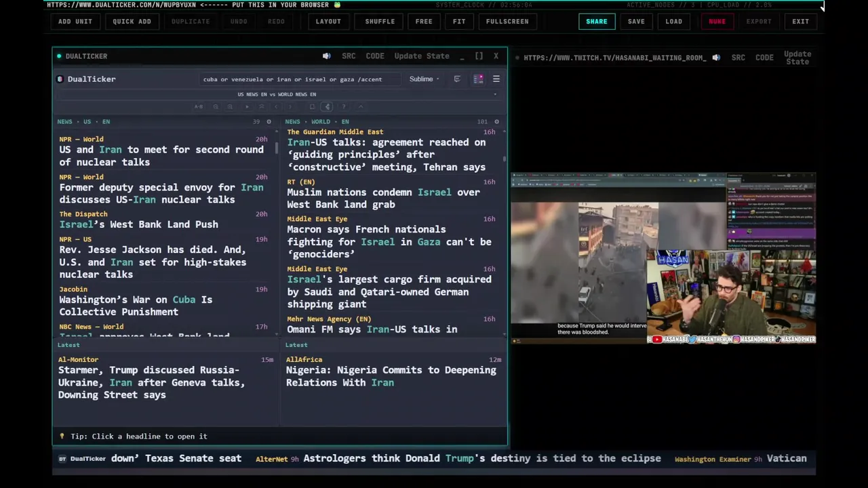
Task: Open the Sublime theme dropdown
Action: point(424,79)
